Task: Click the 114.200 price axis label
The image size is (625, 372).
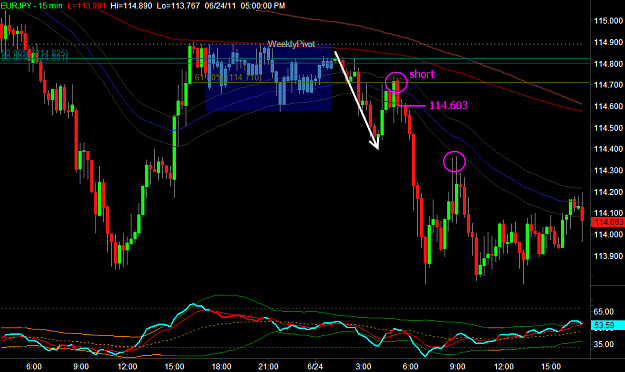Action: (609, 192)
